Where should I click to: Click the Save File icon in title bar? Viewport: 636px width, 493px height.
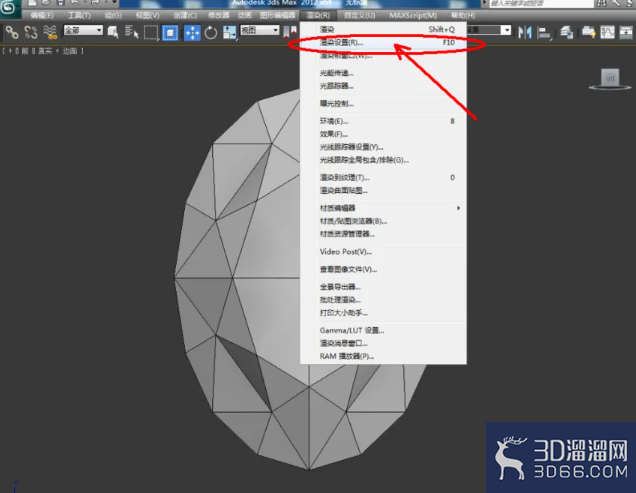click(60, 3)
